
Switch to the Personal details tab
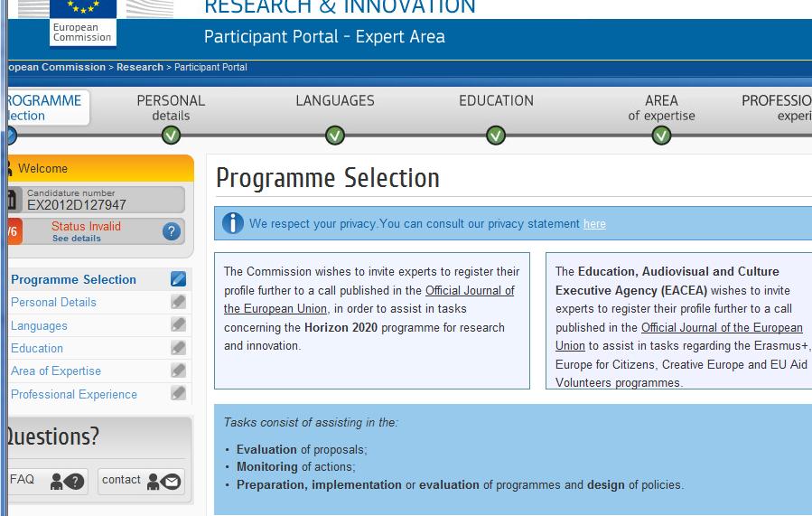coord(171,108)
